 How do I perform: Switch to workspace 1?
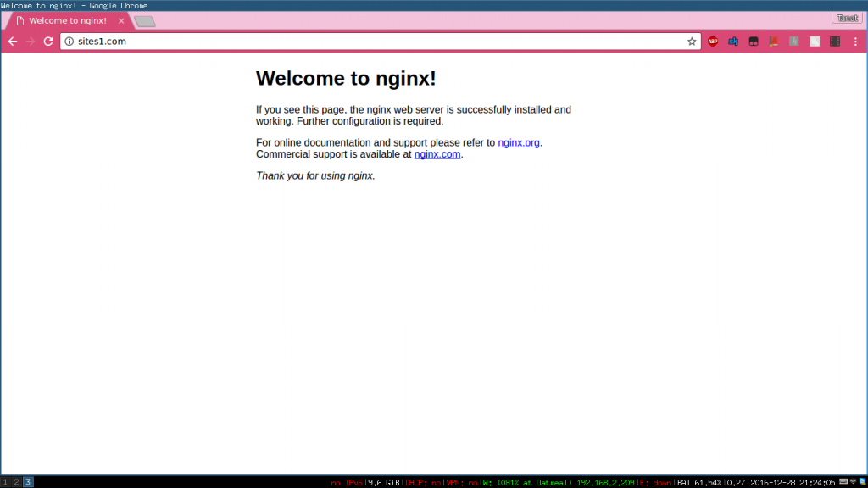pyautogui.click(x=6, y=482)
